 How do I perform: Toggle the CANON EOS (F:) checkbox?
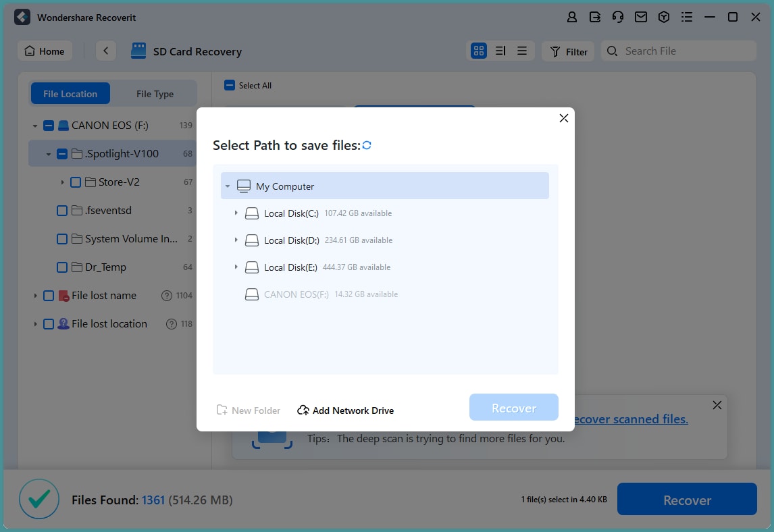point(49,126)
